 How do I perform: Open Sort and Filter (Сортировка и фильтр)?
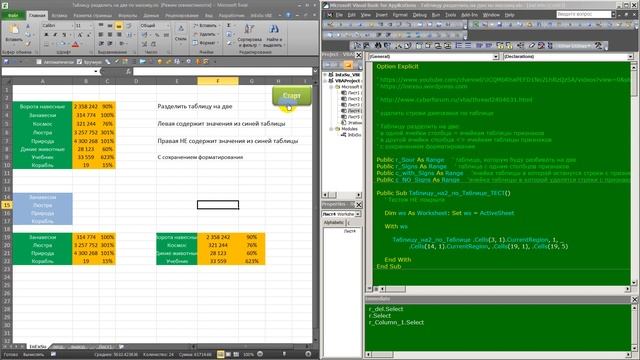pyautogui.click(x=249, y=35)
